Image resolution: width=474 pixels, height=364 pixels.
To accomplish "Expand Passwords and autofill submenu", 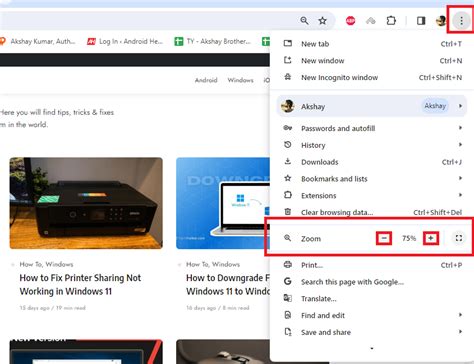I will (372, 128).
